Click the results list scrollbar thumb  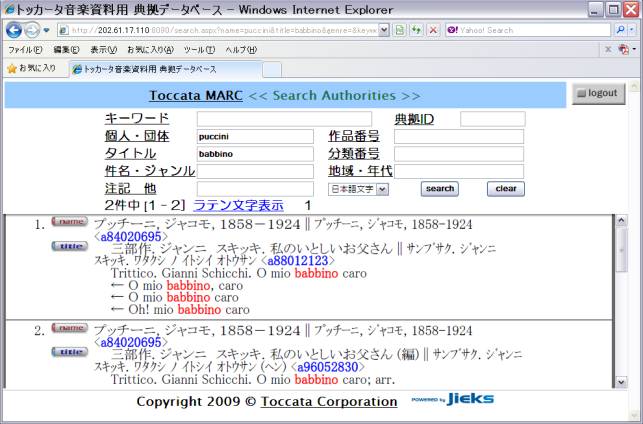pyautogui.click(x=621, y=250)
